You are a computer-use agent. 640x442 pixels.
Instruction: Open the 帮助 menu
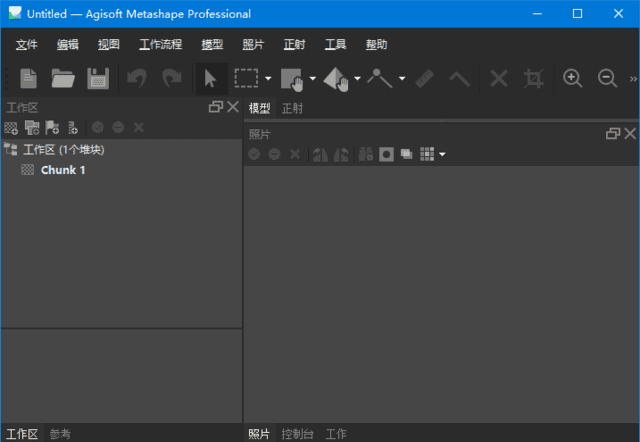[x=376, y=44]
